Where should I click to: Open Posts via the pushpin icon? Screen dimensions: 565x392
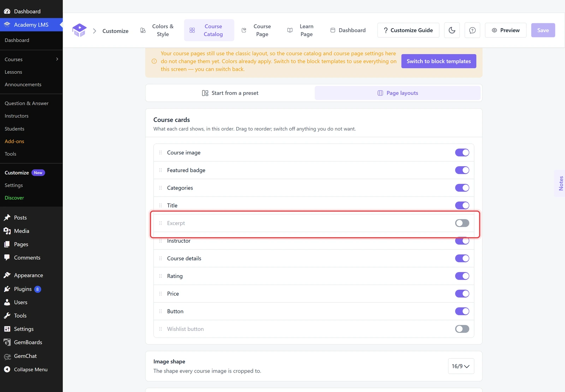(x=7, y=218)
